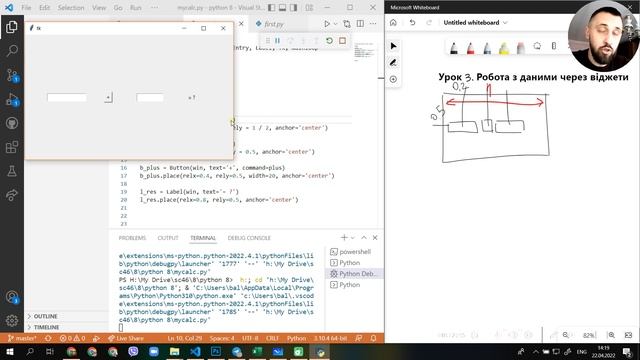
Task: Open the GitHub view in activity bar
Action: (12, 123)
